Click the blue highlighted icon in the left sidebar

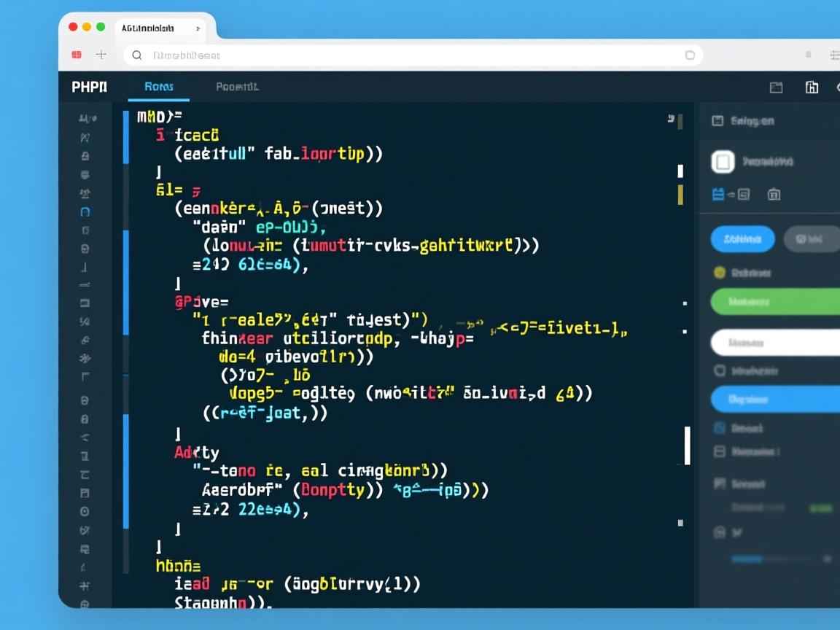pos(85,212)
